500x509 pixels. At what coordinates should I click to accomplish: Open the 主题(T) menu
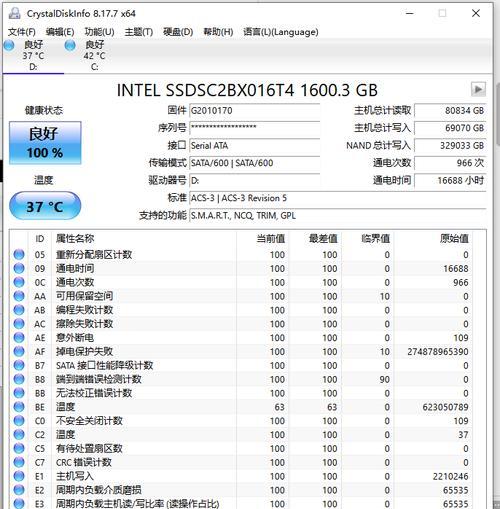[x=139, y=32]
